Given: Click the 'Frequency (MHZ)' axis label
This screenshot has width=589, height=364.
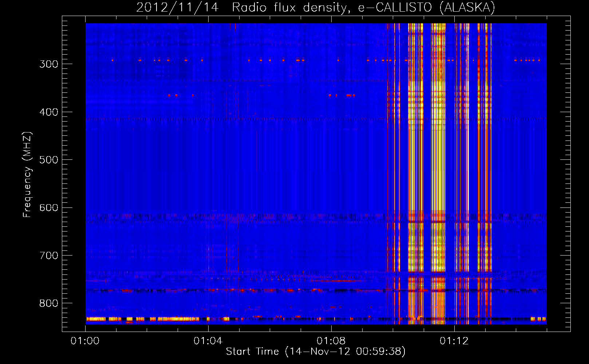Looking at the screenshot, I should pos(27,174).
